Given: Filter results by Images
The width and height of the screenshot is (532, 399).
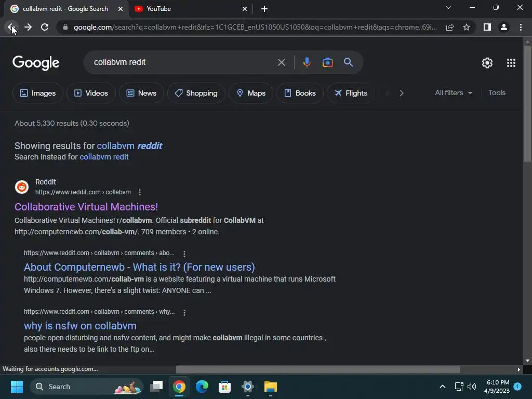Looking at the screenshot, I should pyautogui.click(x=37, y=93).
